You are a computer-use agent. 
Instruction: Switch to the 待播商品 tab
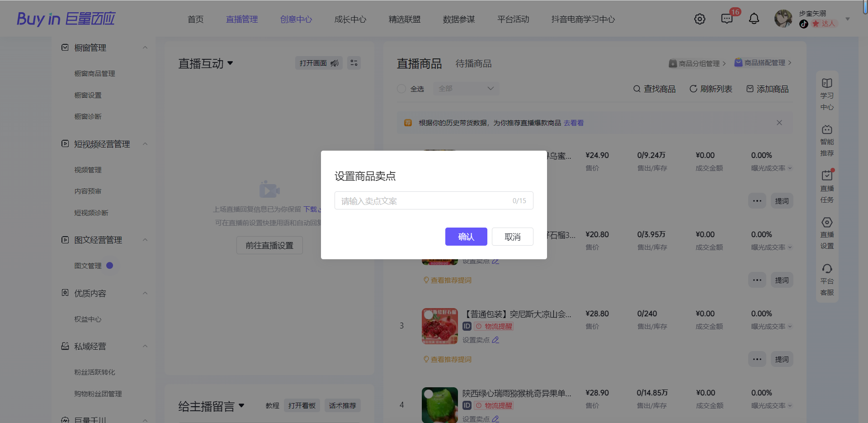tap(473, 63)
